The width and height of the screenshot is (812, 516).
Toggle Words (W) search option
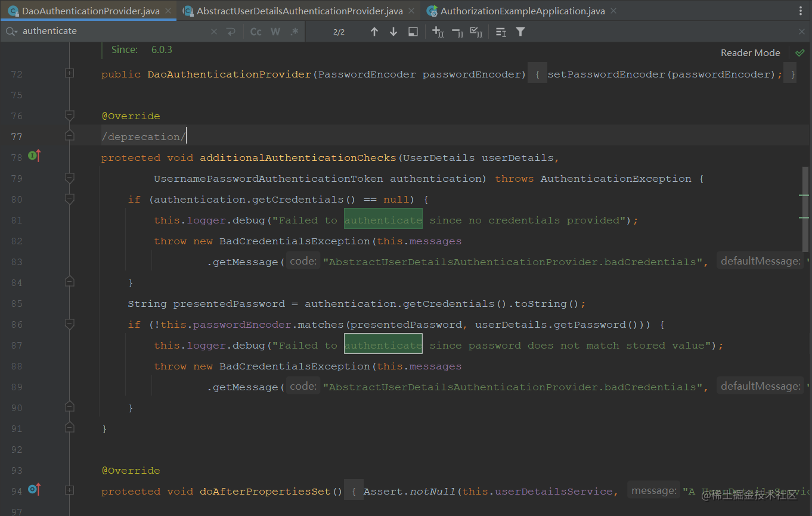coord(275,32)
